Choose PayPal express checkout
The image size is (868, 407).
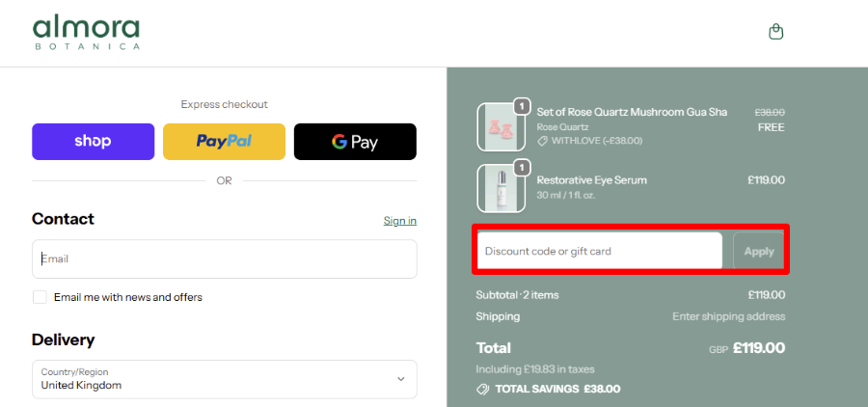coord(224,142)
